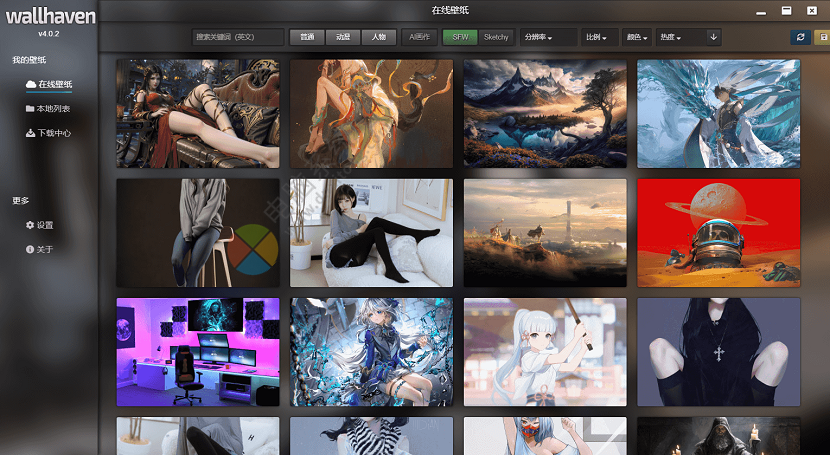Toggle the 人物 category filter
Screen dimensions: 830x455
tap(378, 37)
